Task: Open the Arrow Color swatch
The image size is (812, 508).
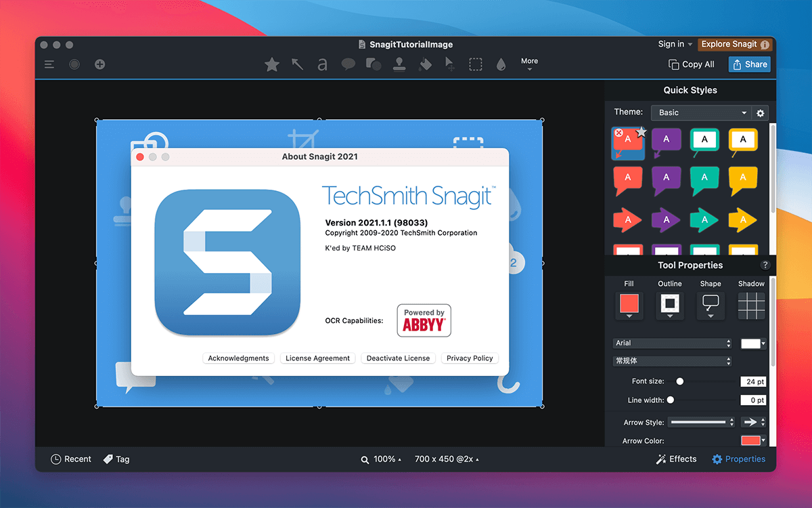Action: [753, 441]
